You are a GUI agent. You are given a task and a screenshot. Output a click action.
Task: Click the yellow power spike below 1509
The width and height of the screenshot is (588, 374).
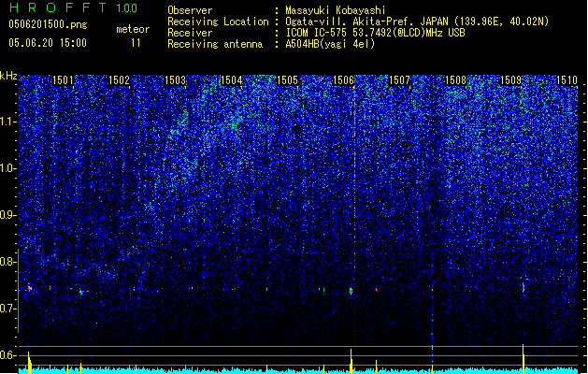523,358
